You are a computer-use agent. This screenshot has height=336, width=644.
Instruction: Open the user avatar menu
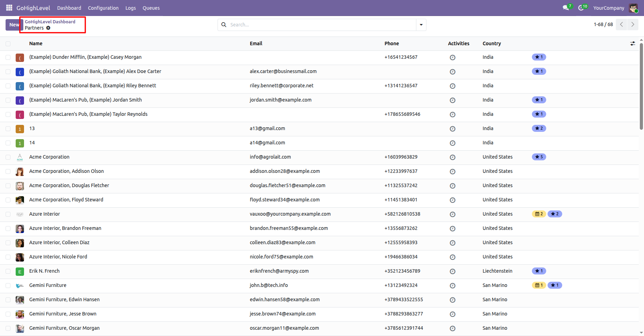pos(633,8)
